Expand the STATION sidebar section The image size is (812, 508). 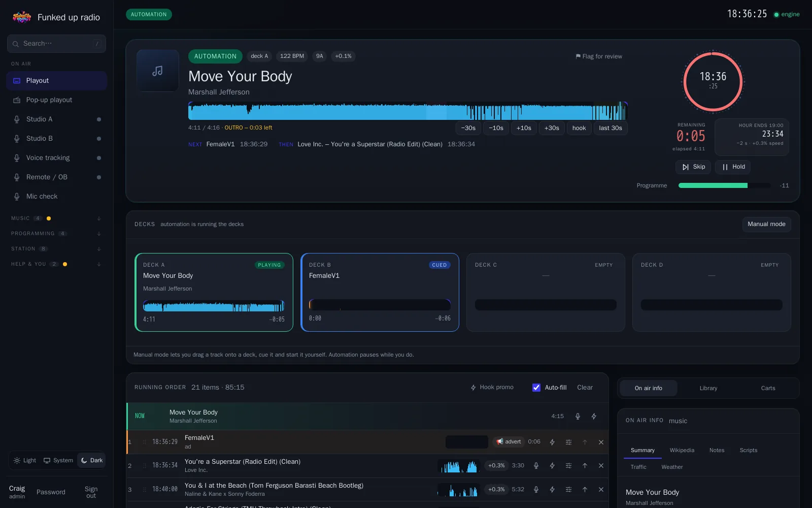coord(56,249)
